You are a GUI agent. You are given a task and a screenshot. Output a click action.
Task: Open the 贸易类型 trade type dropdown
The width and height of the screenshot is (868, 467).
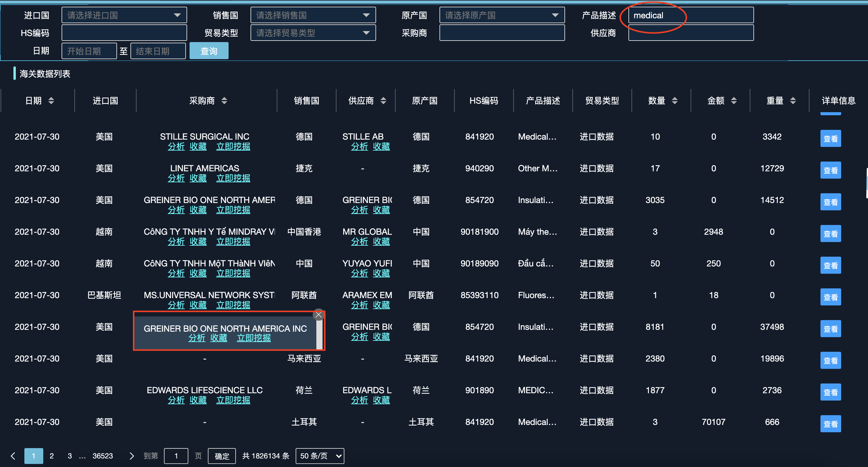313,32
